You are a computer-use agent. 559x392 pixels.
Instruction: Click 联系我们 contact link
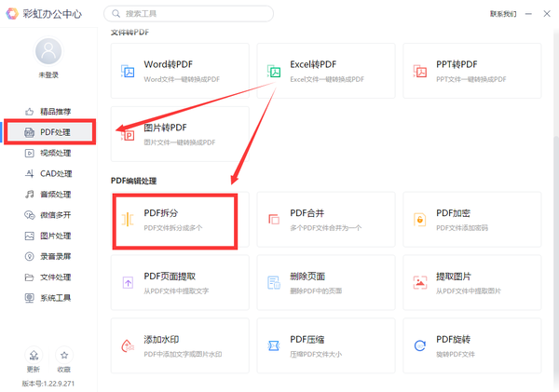click(504, 14)
